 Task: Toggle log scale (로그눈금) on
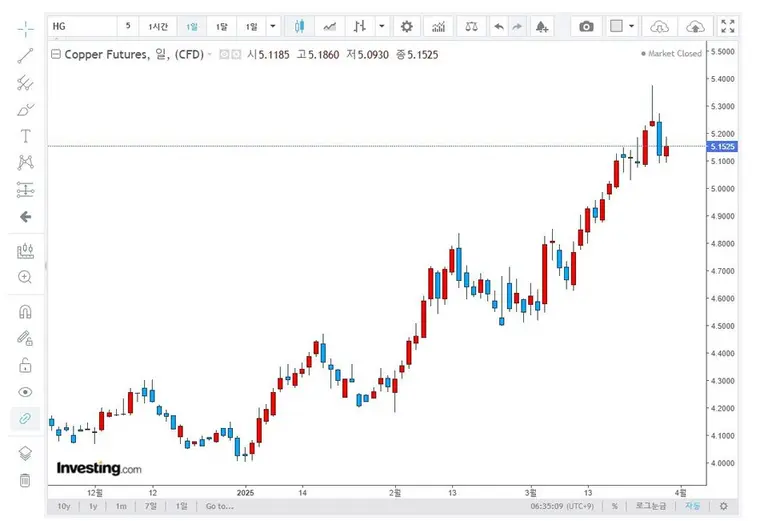[652, 506]
